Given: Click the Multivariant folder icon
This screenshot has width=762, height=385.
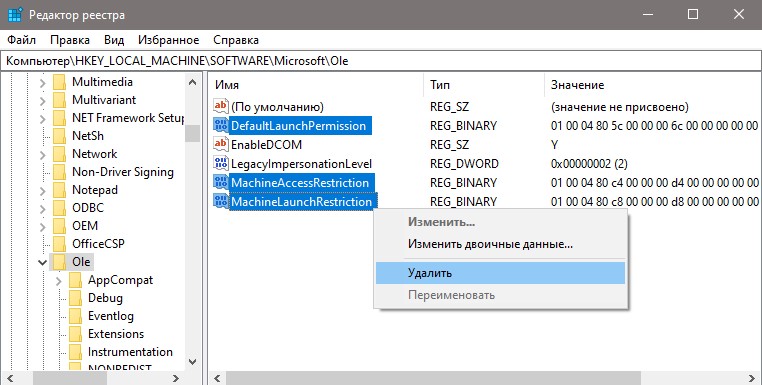Looking at the screenshot, I should click(59, 100).
